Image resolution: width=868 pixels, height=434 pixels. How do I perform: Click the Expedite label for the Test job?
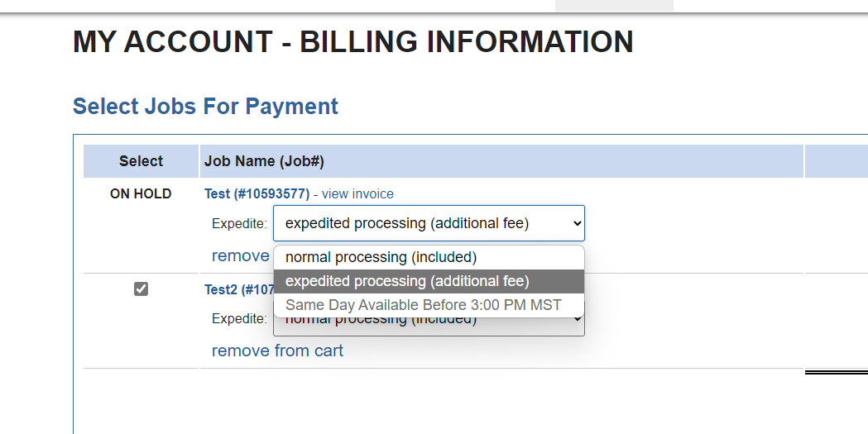pyautogui.click(x=239, y=223)
